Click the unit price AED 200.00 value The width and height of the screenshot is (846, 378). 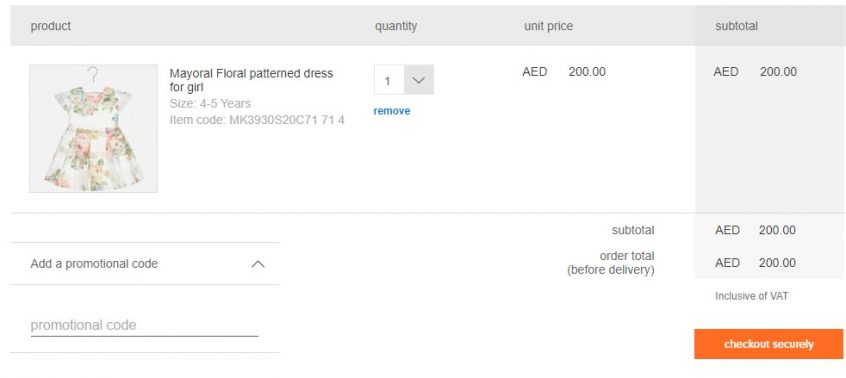[564, 72]
